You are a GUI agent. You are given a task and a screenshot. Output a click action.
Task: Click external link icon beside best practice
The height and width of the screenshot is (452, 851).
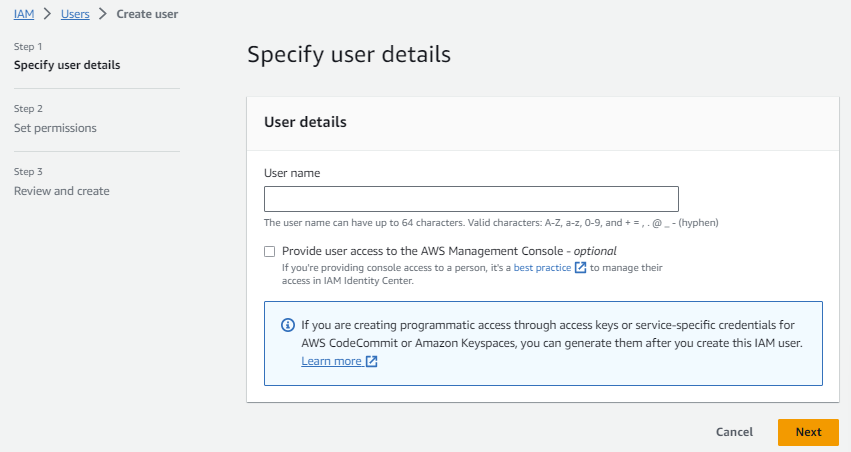(x=581, y=268)
